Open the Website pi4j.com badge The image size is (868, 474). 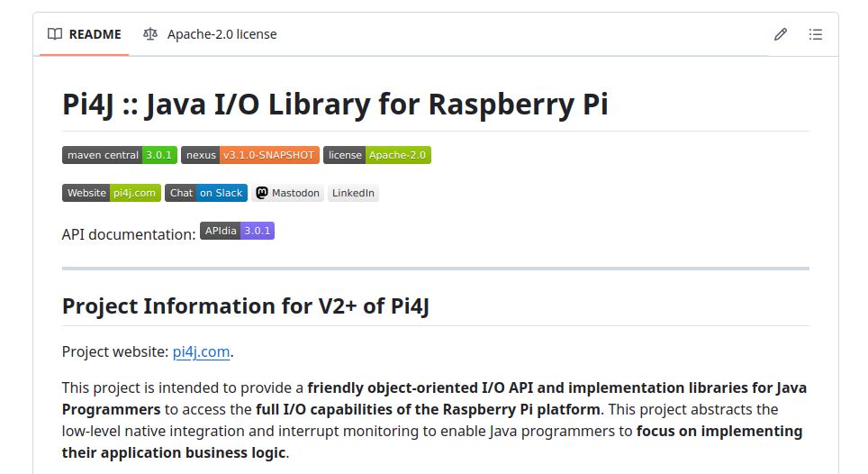click(112, 193)
